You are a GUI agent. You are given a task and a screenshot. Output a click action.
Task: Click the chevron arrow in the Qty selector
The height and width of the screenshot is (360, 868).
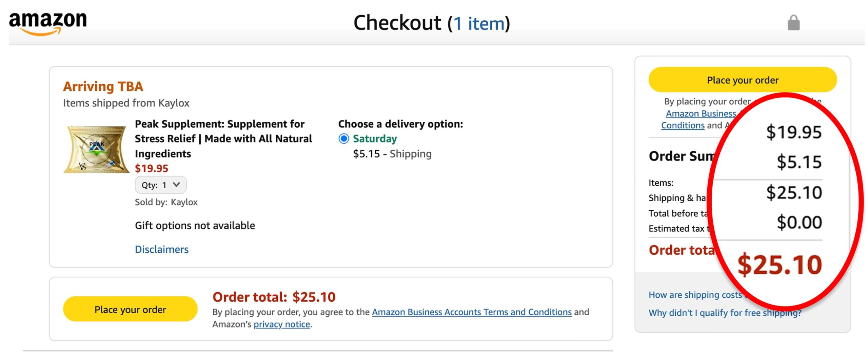[x=176, y=185]
